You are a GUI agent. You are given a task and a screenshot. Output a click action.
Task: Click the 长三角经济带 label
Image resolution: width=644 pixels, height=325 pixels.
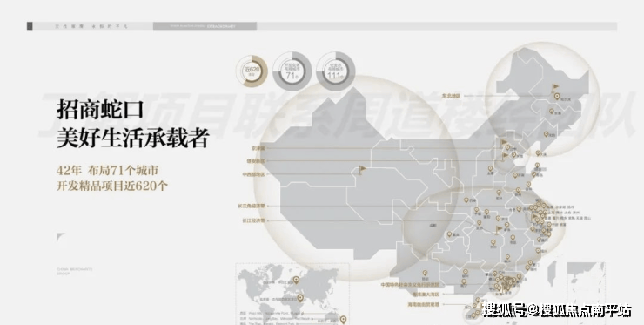[252, 207]
